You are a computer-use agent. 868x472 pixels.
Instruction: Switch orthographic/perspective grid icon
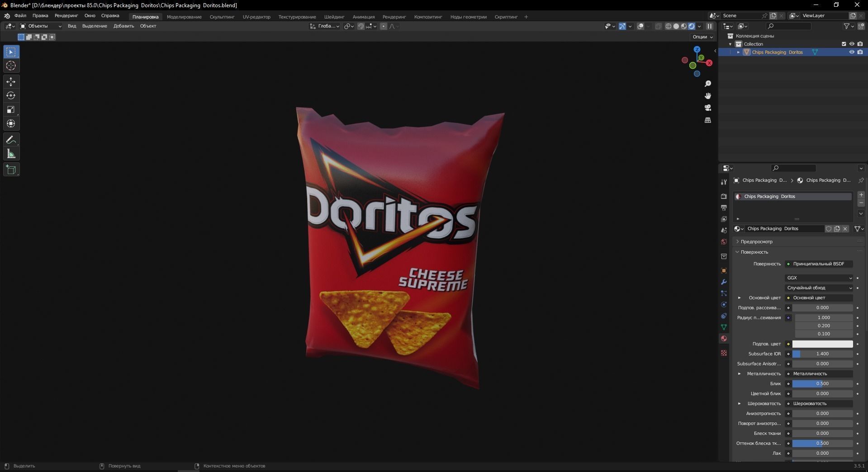[x=708, y=120]
